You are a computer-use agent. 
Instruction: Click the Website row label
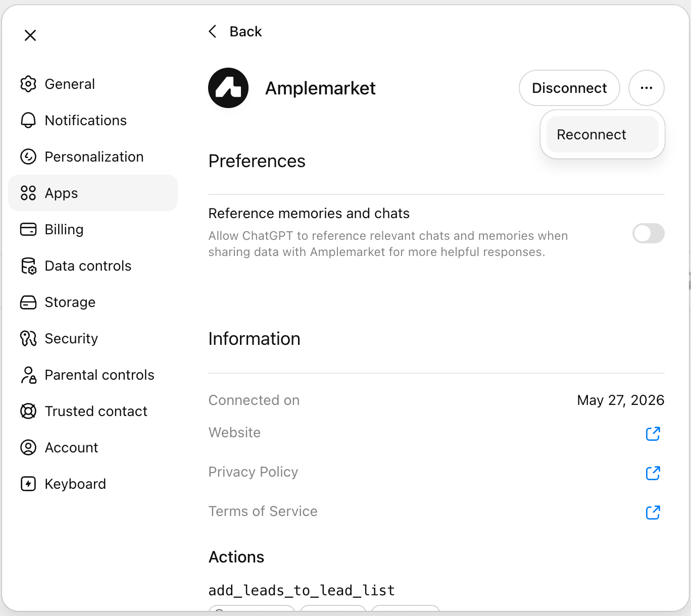coord(234,433)
